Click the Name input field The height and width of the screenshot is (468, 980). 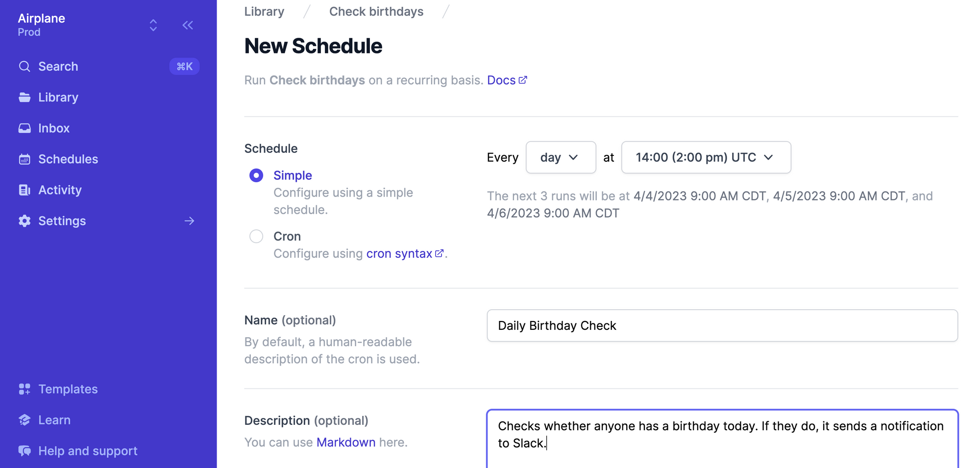click(x=722, y=325)
